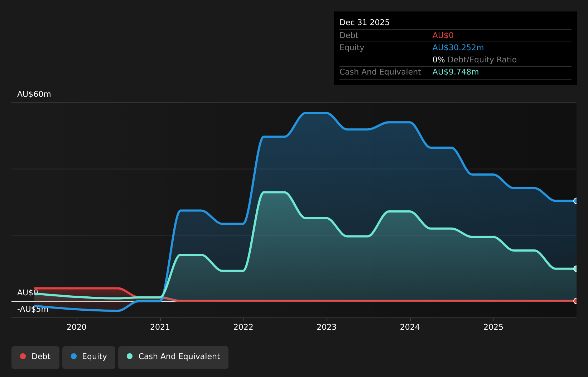Click the red Debt legend dot
The width and height of the screenshot is (588, 377).
23,356
